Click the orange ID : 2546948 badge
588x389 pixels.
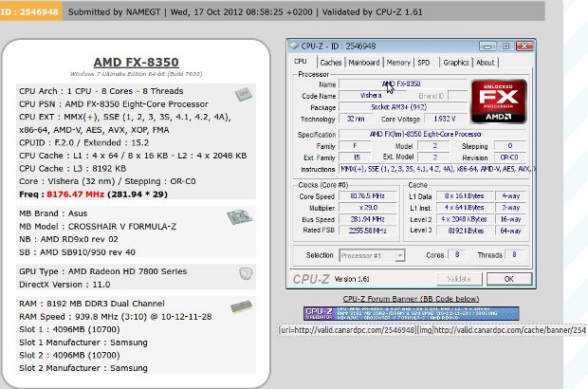tap(30, 11)
